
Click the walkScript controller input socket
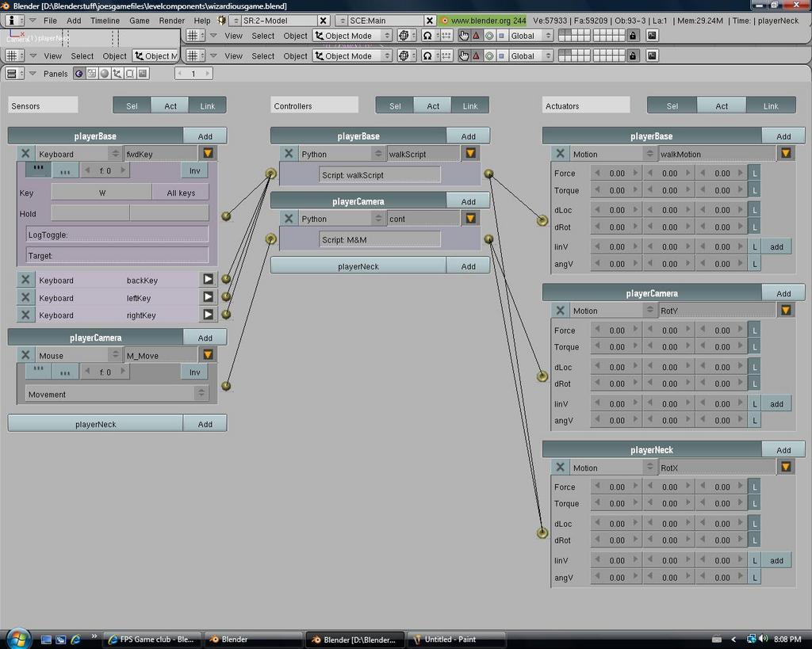tap(271, 174)
